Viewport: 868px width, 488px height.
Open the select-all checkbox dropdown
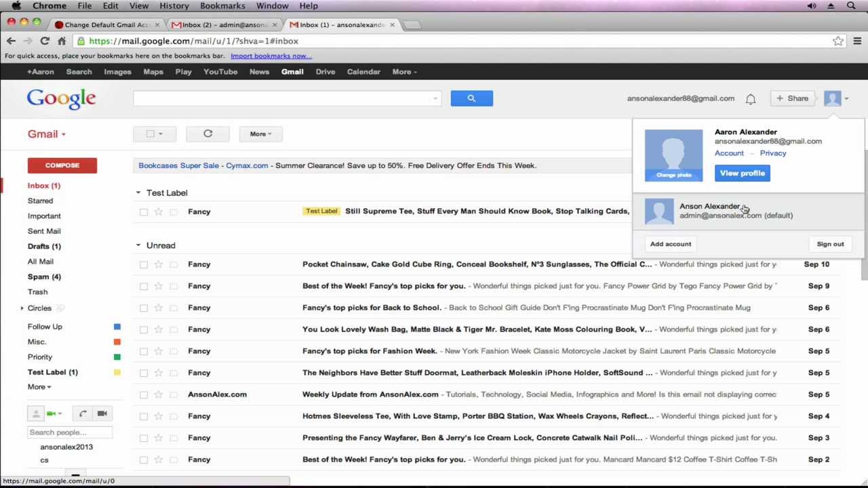[x=161, y=134]
